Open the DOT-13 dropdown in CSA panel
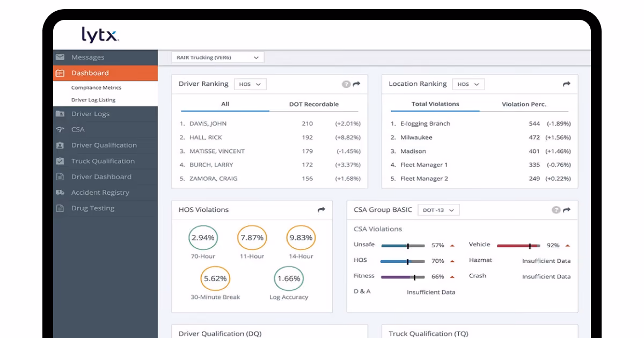 click(x=438, y=210)
